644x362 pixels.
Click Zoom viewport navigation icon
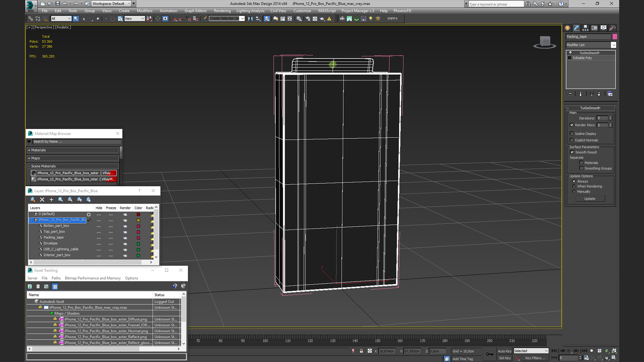tap(591, 351)
